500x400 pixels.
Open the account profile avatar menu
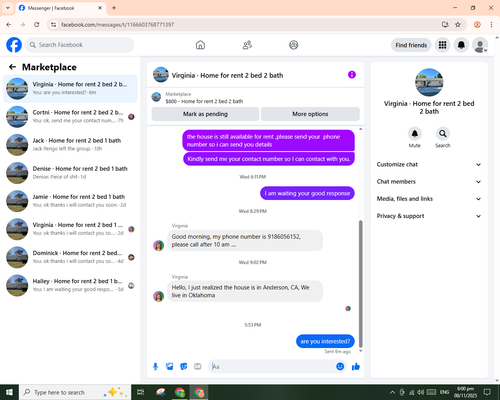click(480, 45)
